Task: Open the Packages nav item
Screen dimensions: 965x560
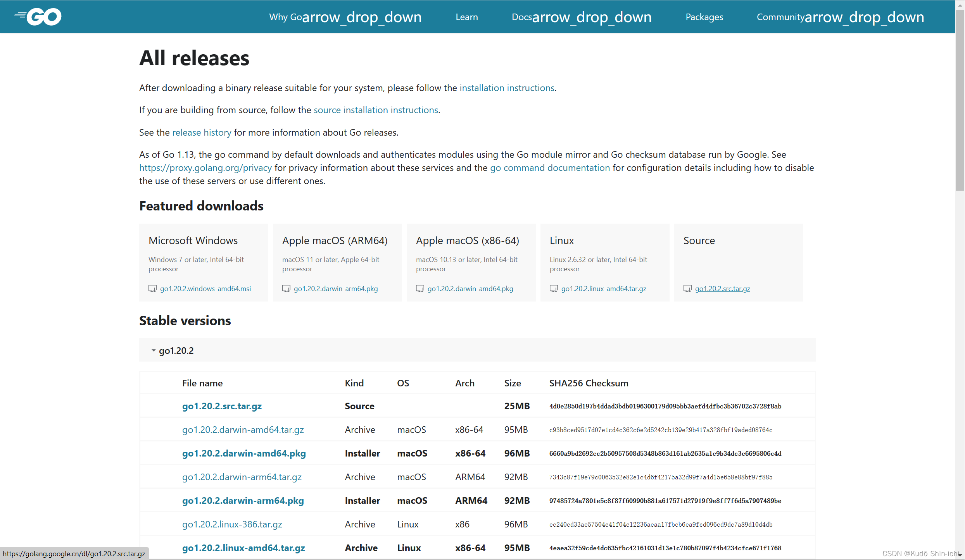Action: tap(704, 17)
